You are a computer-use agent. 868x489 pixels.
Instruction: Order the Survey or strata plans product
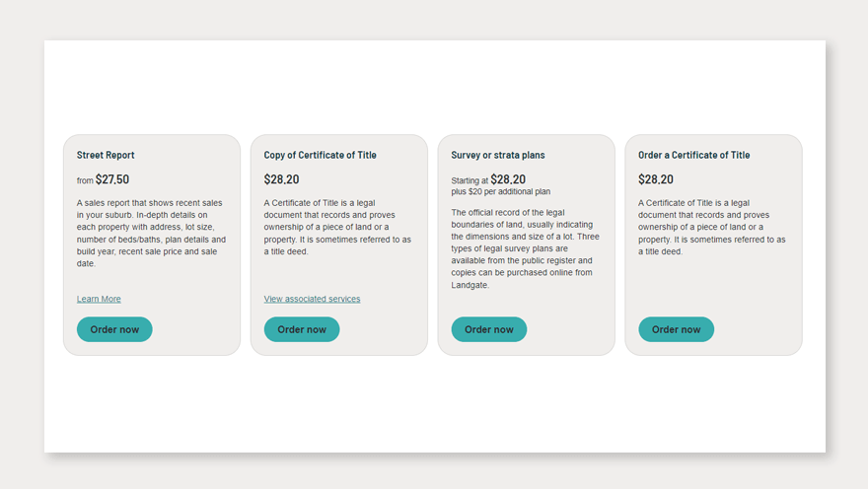pos(488,329)
